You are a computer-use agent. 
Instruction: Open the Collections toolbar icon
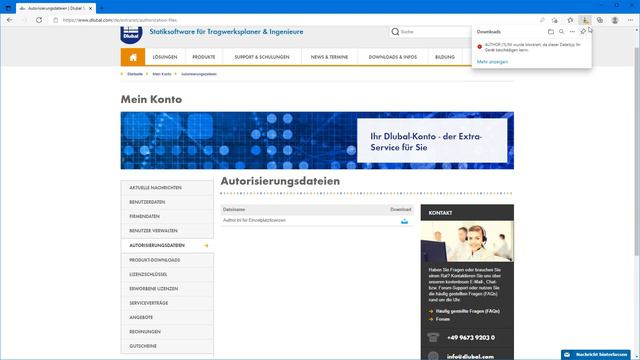(x=600, y=20)
